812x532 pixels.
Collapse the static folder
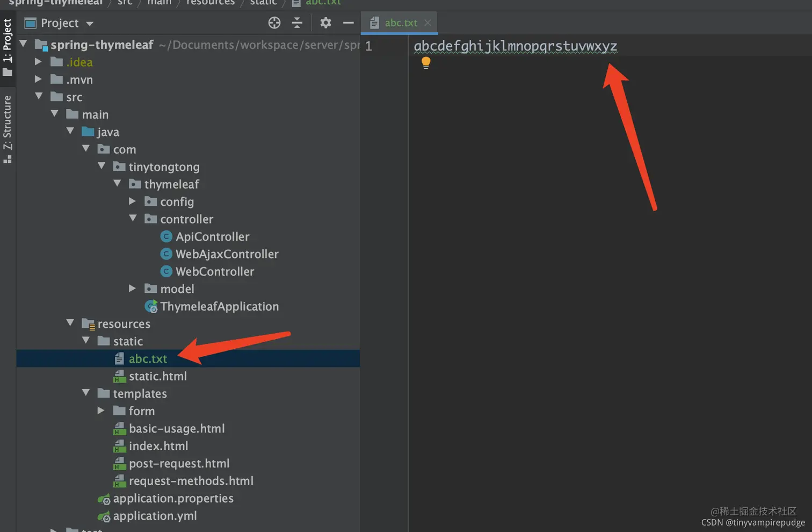[86, 341]
